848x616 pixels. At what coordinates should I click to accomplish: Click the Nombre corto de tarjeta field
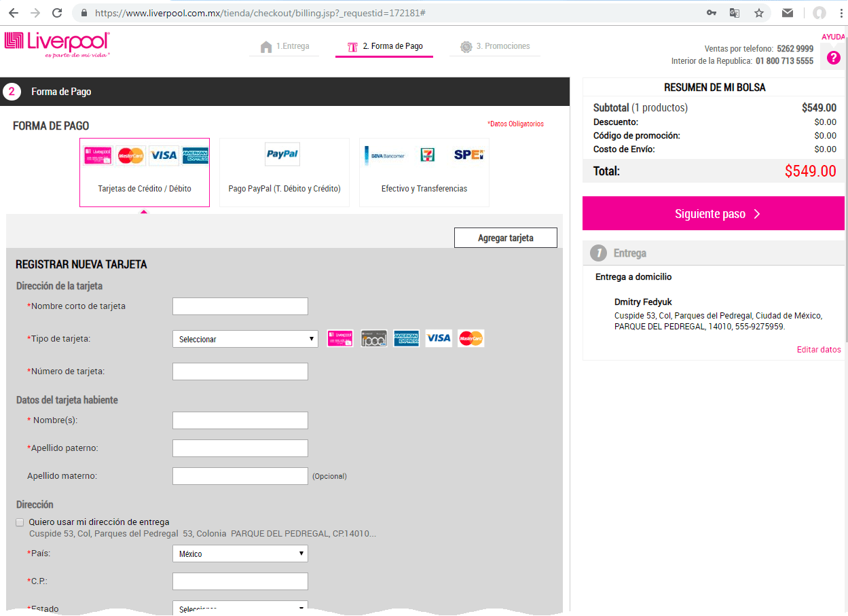coord(240,306)
